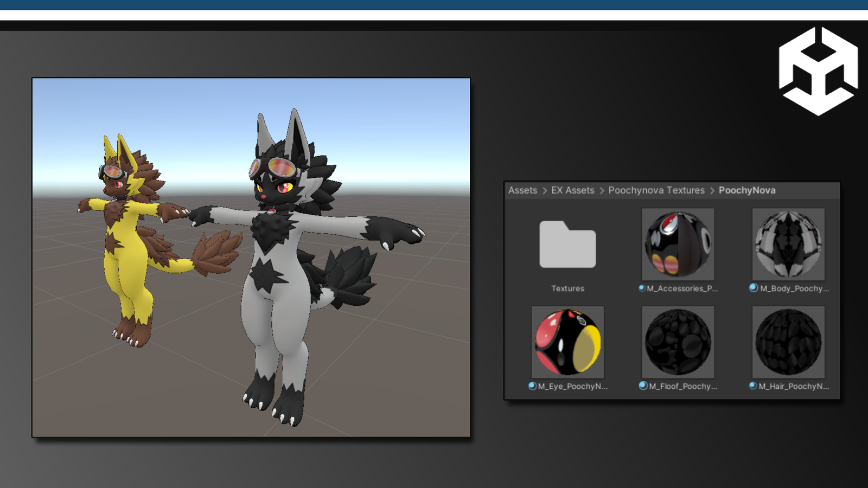Click the blue material icon beside M_Floof label

[x=643, y=386]
